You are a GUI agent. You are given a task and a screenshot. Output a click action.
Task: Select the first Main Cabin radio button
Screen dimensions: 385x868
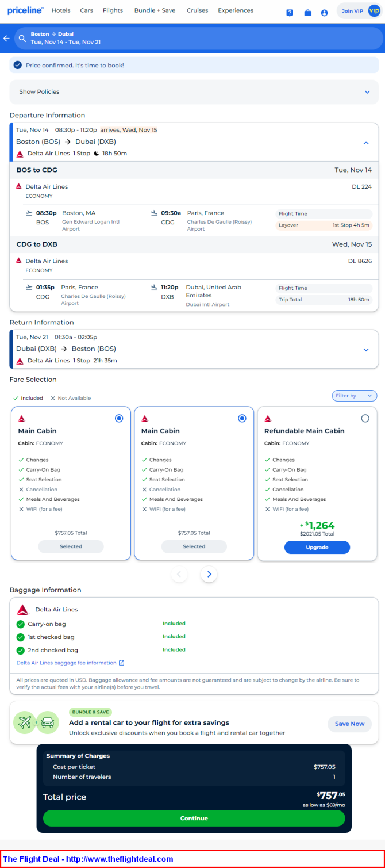click(x=119, y=418)
